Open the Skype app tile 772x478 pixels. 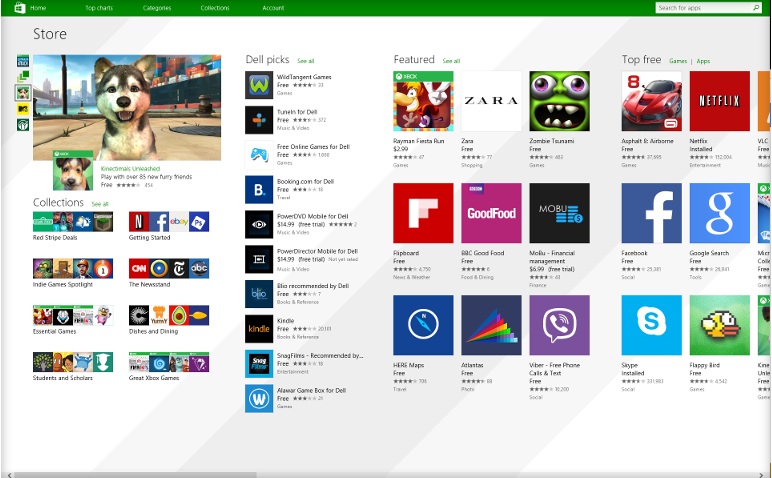(x=652, y=325)
